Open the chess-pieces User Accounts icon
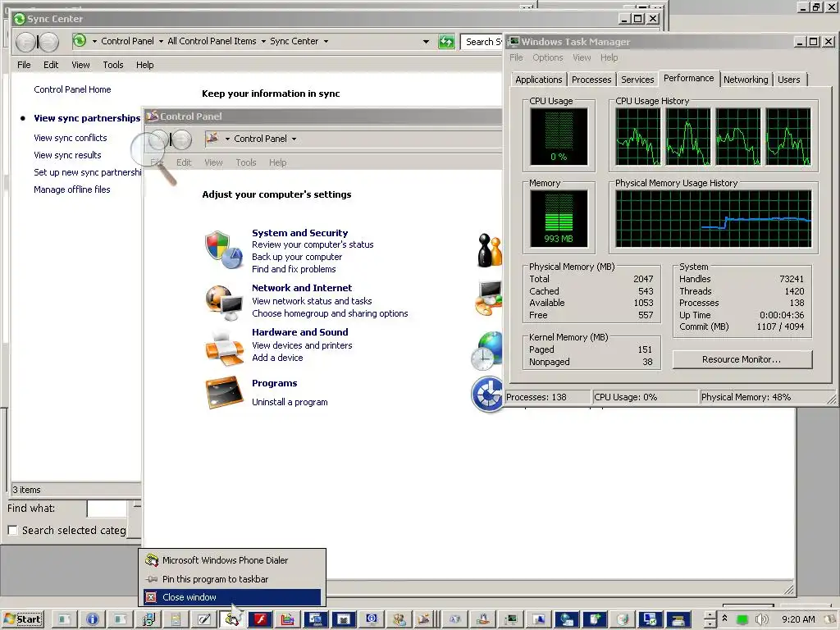Image resolution: width=840 pixels, height=630 pixels. coord(490,249)
